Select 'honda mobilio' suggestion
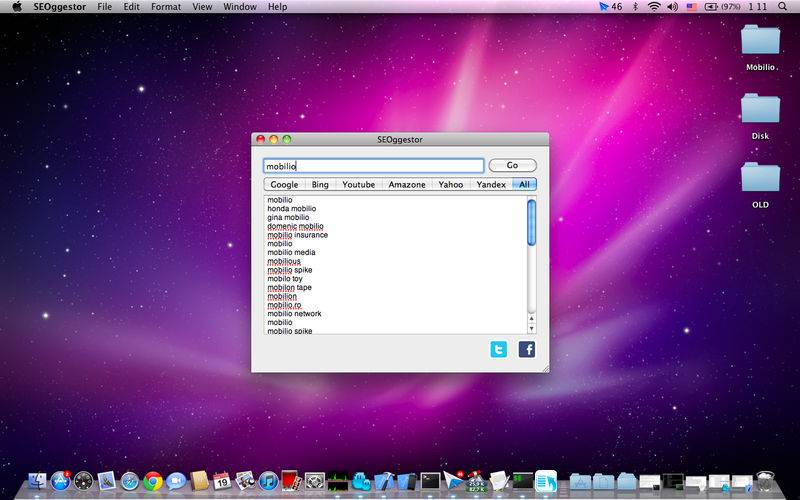This screenshot has height=500, width=800. click(291, 209)
